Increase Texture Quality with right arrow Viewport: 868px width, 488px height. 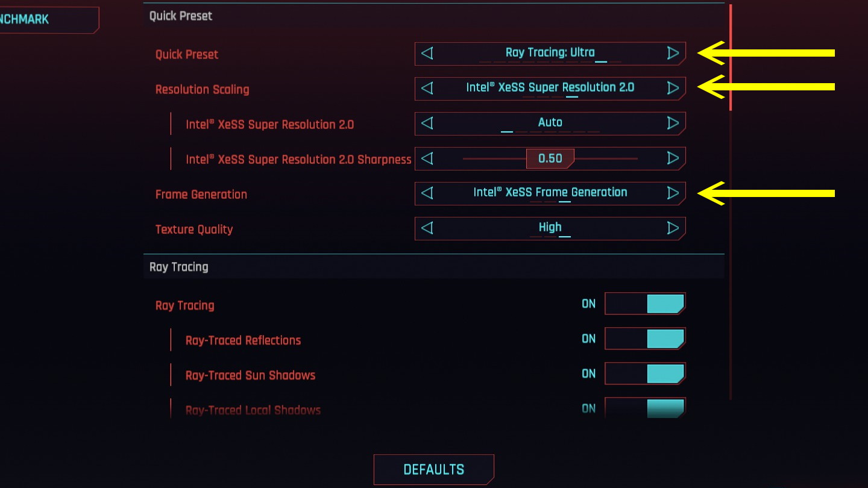tap(673, 228)
